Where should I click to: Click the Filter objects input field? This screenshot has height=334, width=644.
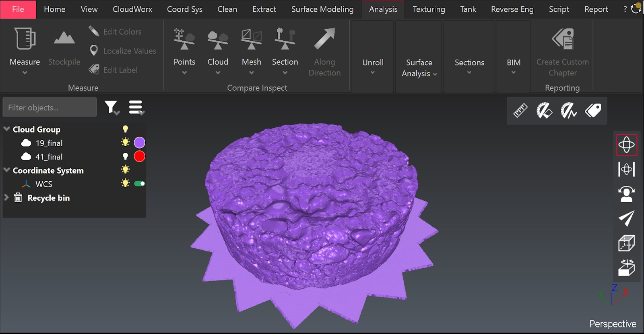pos(50,107)
